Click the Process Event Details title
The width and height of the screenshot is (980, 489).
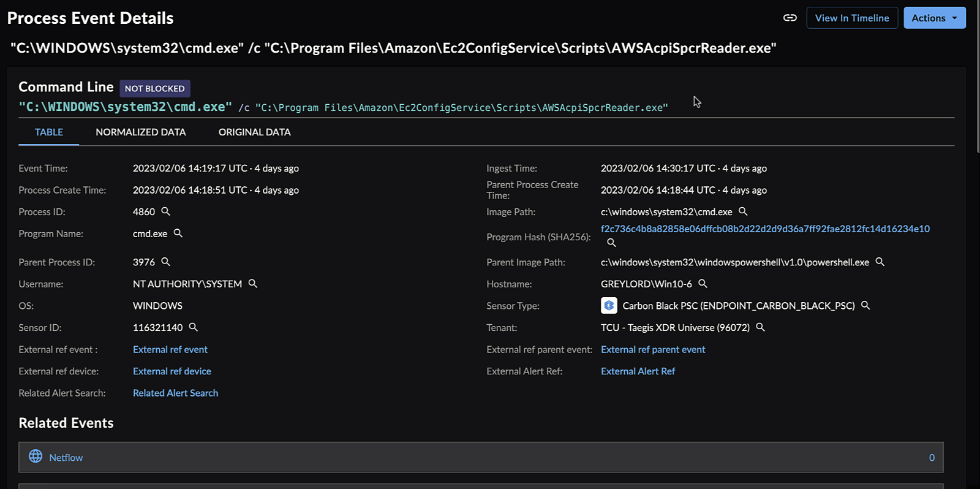91,18
